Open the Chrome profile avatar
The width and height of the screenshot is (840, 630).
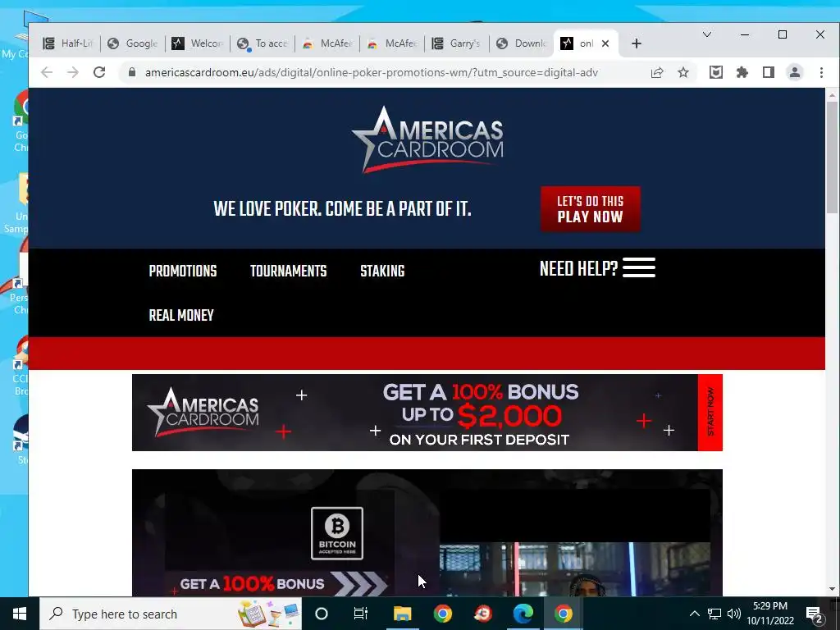tap(794, 72)
